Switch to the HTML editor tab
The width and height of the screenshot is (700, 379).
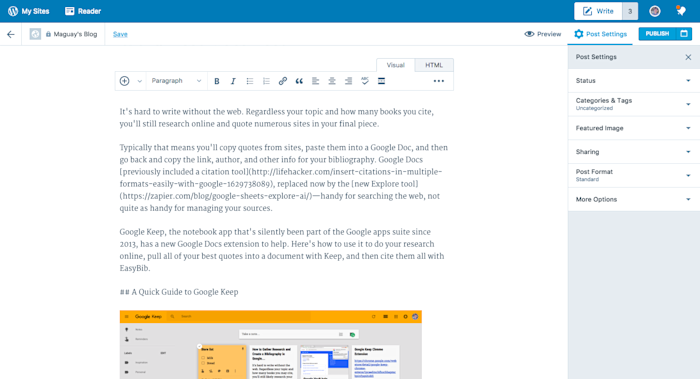[x=434, y=65]
